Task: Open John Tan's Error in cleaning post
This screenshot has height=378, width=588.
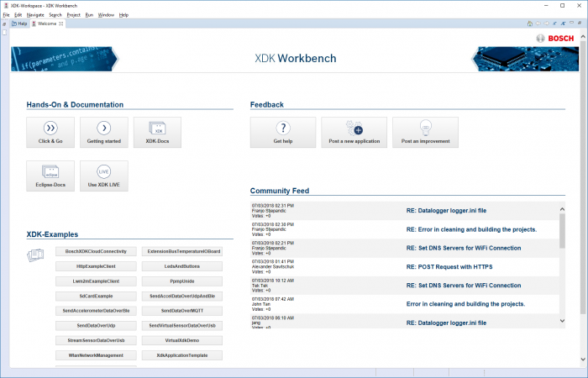Action: point(465,304)
